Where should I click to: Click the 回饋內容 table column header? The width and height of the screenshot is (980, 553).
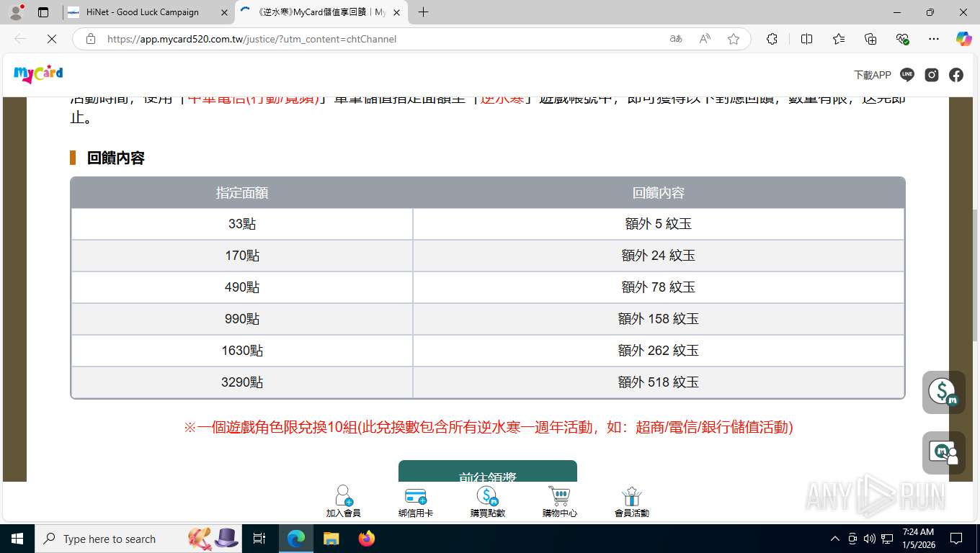point(659,193)
